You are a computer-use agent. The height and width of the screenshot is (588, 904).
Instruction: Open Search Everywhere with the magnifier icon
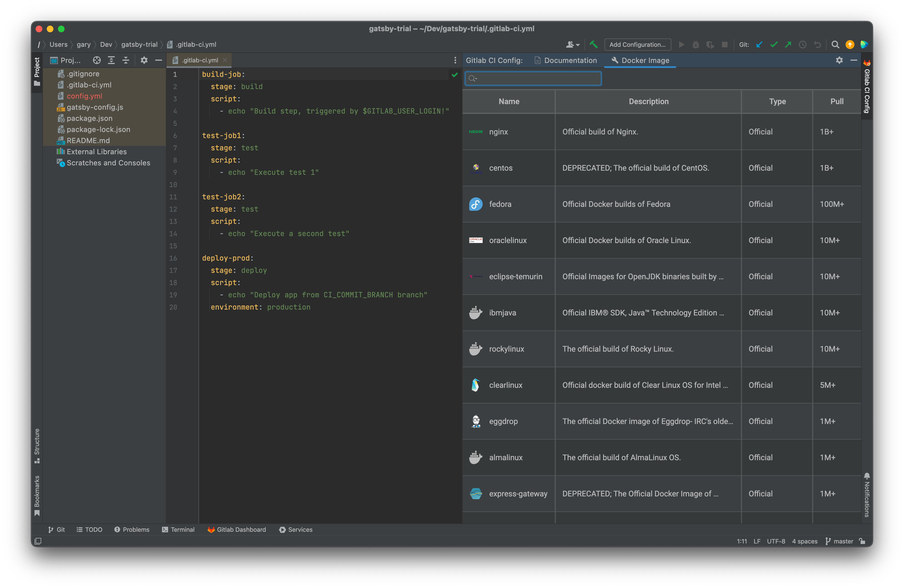835,45
